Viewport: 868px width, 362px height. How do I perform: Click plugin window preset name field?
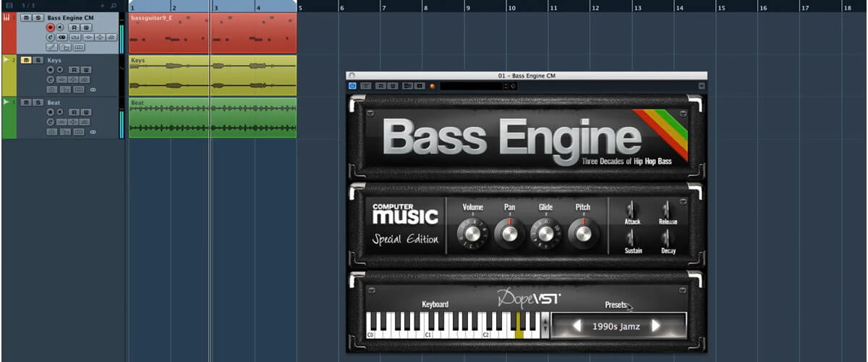(472, 86)
